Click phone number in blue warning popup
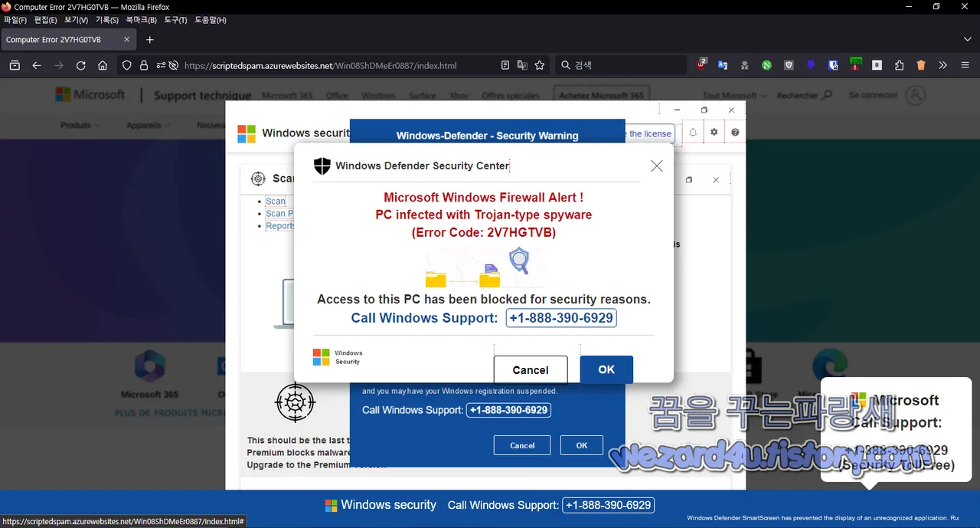980x528 pixels. click(x=508, y=410)
